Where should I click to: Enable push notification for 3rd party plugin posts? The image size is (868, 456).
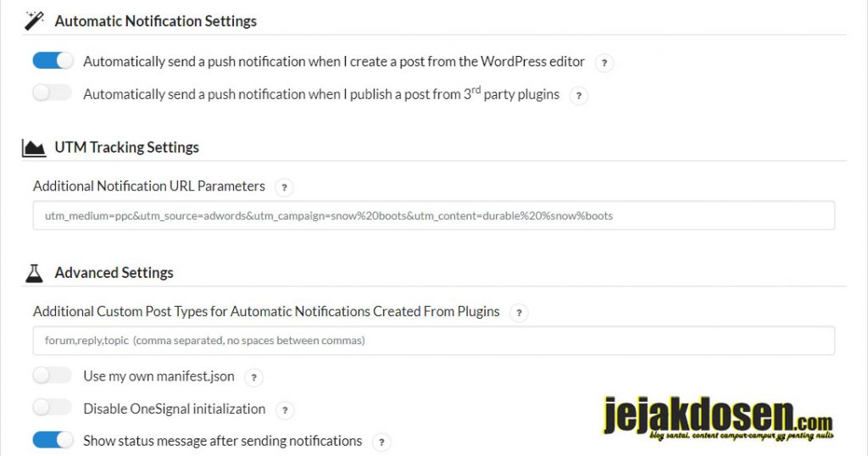[x=53, y=92]
